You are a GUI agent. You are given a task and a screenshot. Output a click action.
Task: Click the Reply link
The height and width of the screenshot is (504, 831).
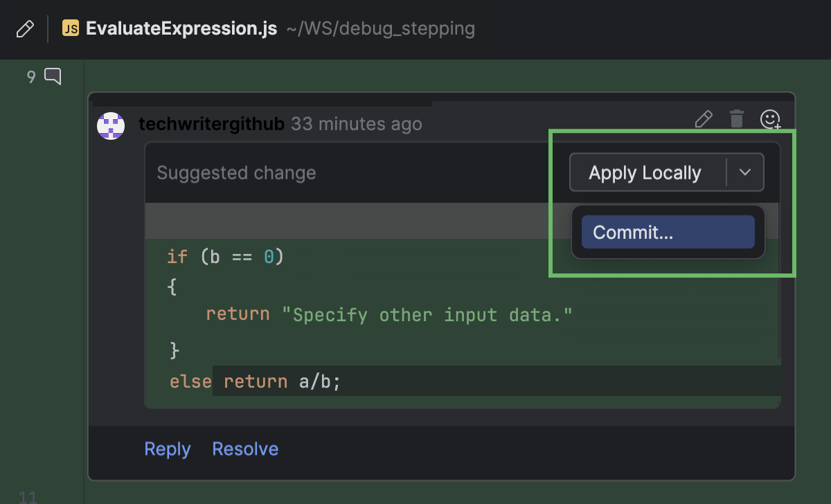(167, 449)
